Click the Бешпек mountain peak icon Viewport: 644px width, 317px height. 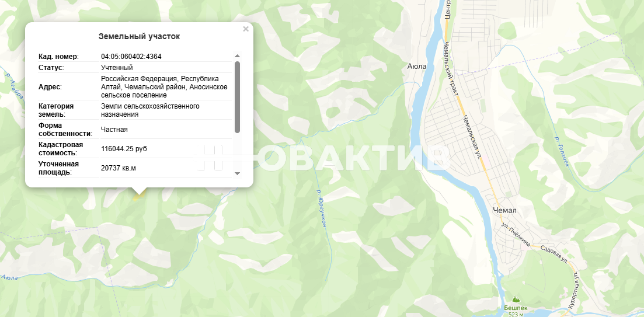click(516, 298)
